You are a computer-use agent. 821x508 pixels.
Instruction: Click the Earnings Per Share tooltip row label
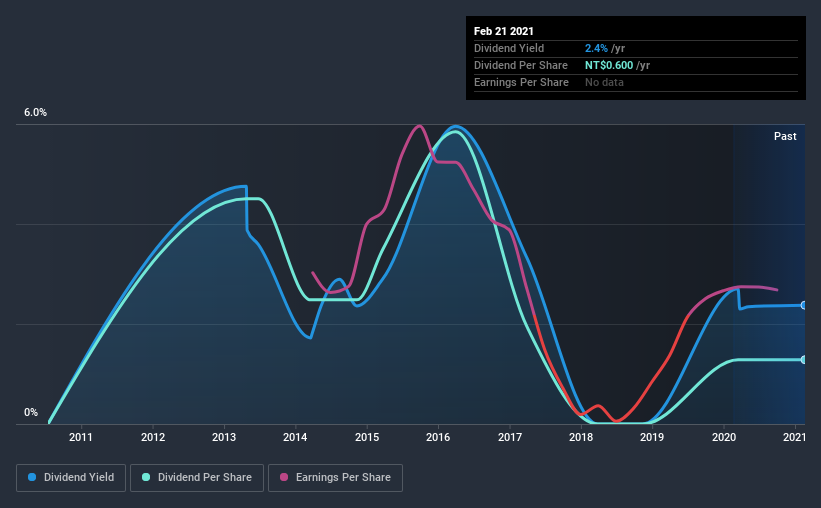pos(522,82)
